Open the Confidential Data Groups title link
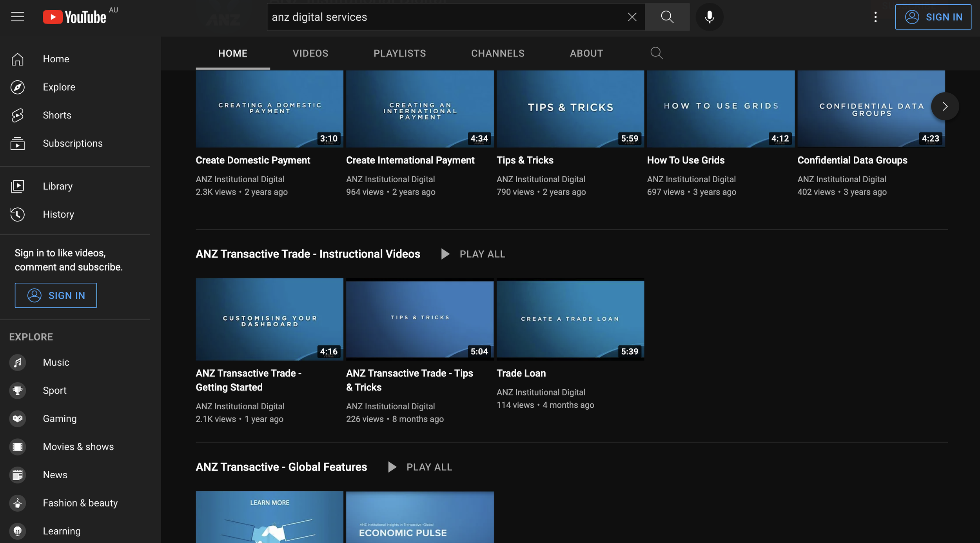980x543 pixels. (x=852, y=160)
